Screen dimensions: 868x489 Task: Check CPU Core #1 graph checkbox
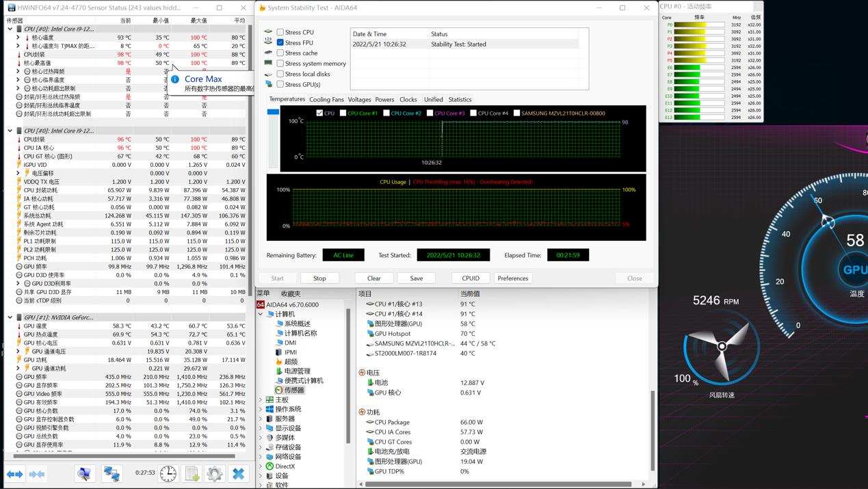click(x=343, y=113)
